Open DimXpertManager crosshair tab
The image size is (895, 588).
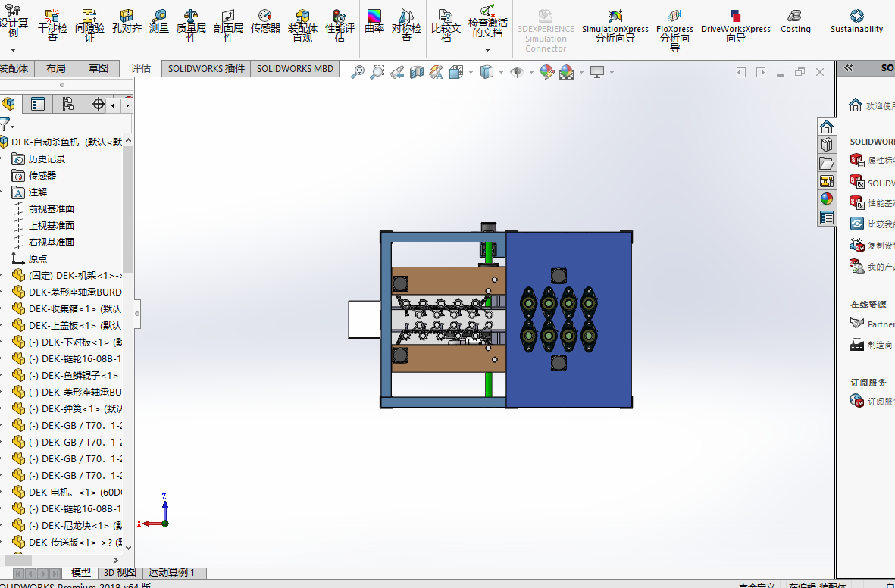[98, 104]
